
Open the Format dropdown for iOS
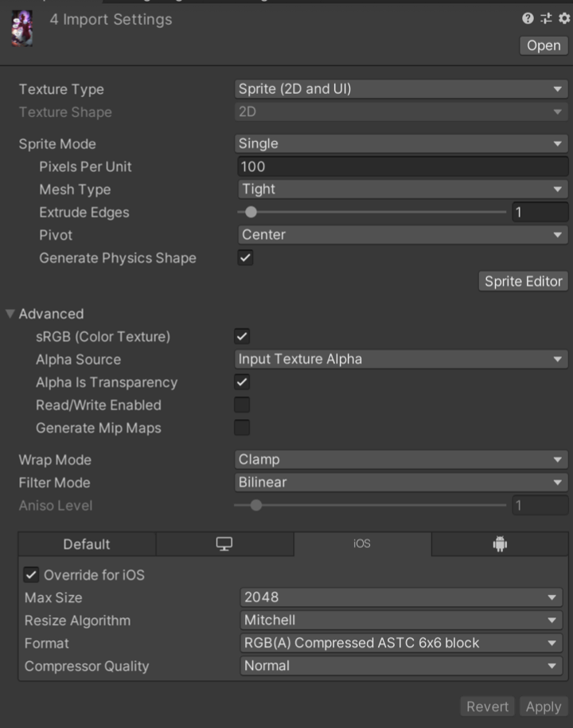click(x=401, y=643)
